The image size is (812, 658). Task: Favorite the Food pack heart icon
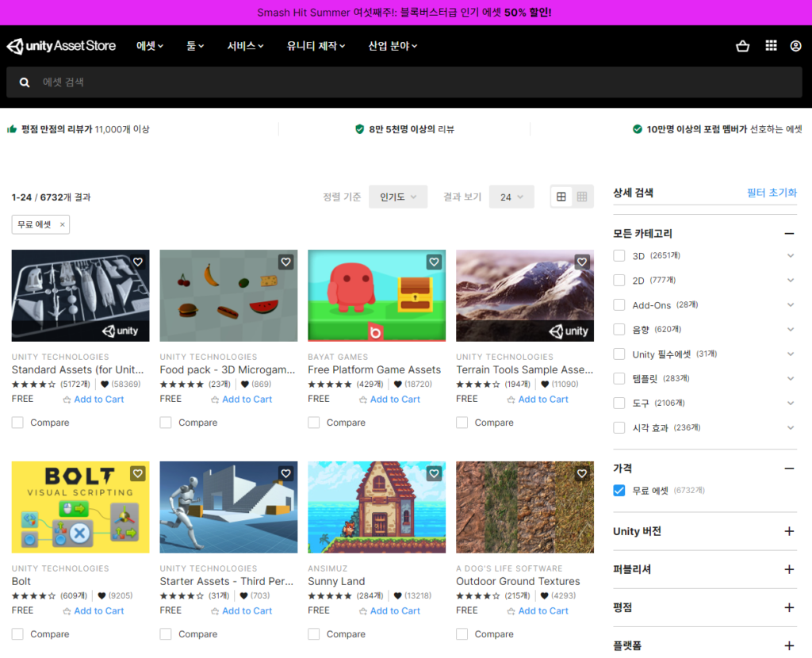[x=285, y=262]
